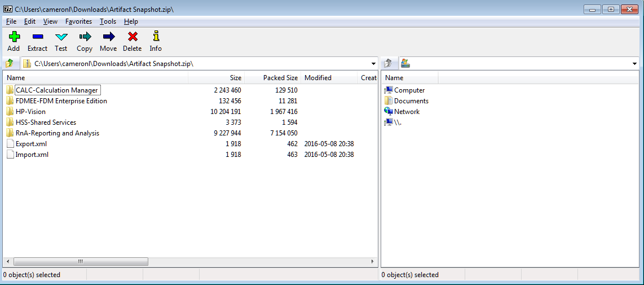Select the Export.xml file name

31,143
